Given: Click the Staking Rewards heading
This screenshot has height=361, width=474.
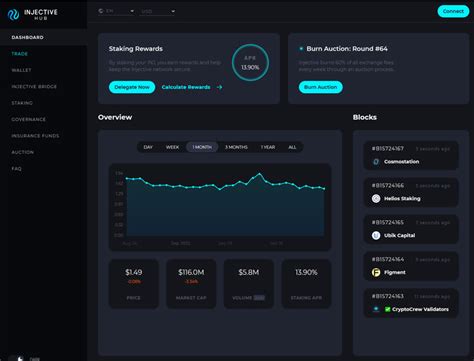Looking at the screenshot, I should pos(136,49).
